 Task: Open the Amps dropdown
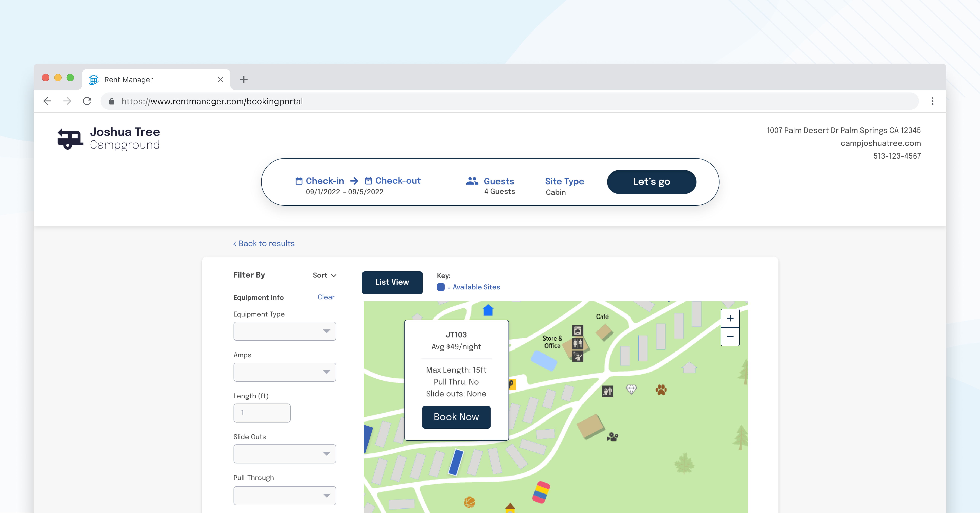[x=285, y=372]
